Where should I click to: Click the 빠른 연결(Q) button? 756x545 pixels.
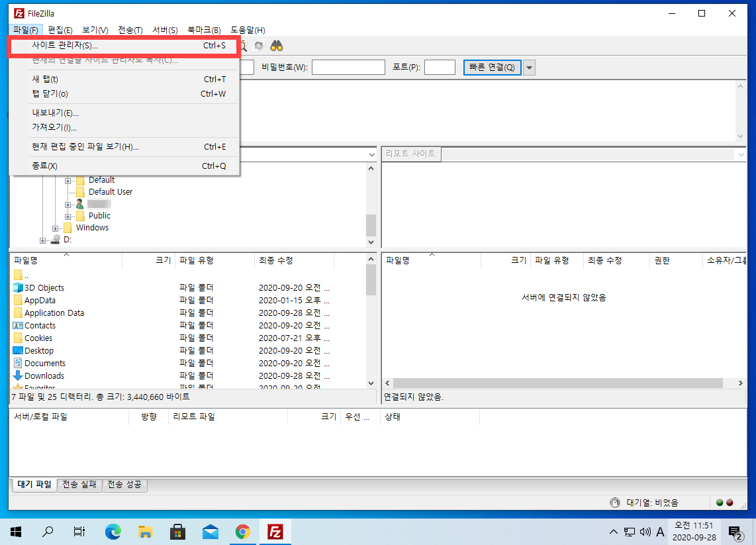coord(492,67)
